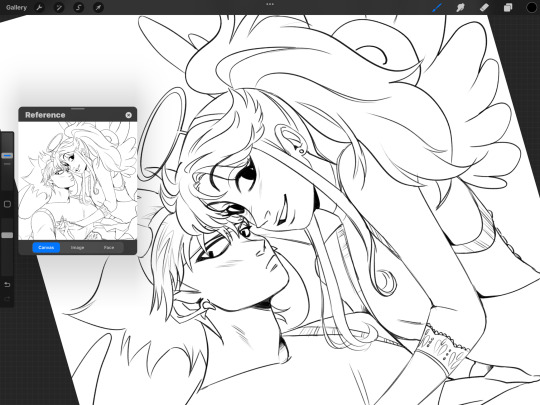Activate the Selection tool

(79, 7)
